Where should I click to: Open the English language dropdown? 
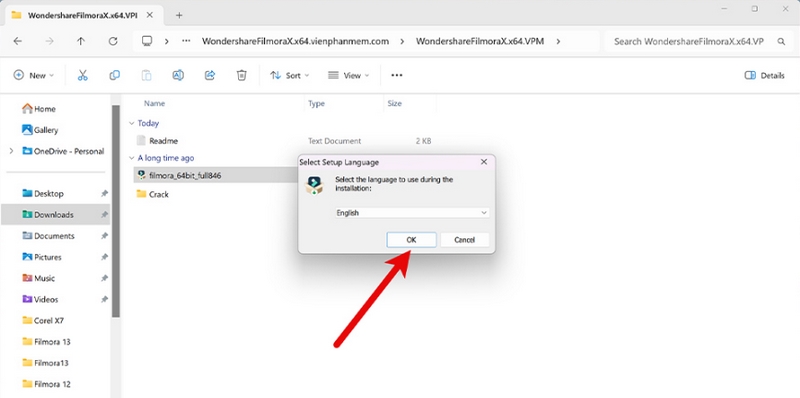(x=412, y=213)
